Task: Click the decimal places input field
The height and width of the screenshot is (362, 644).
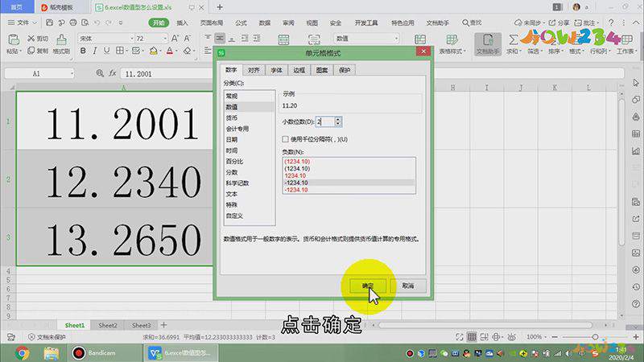Action: (325, 121)
